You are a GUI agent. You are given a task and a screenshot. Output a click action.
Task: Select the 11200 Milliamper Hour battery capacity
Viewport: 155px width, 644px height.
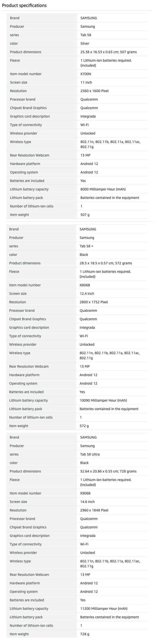point(104,608)
